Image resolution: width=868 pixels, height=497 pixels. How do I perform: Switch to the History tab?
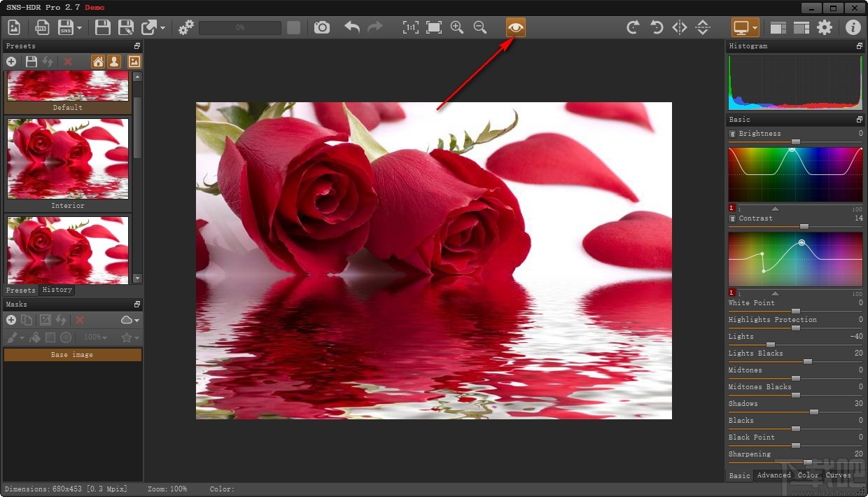(57, 289)
